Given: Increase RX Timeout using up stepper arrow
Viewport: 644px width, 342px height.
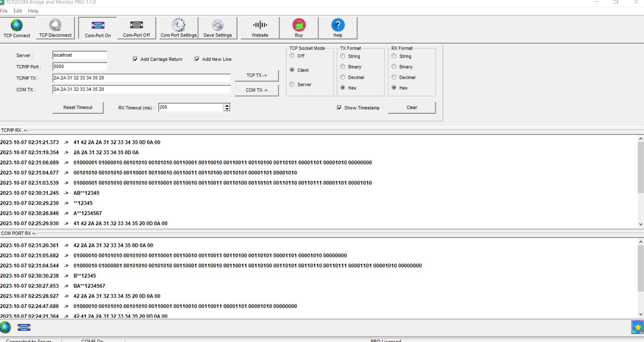Looking at the screenshot, I should (227, 105).
